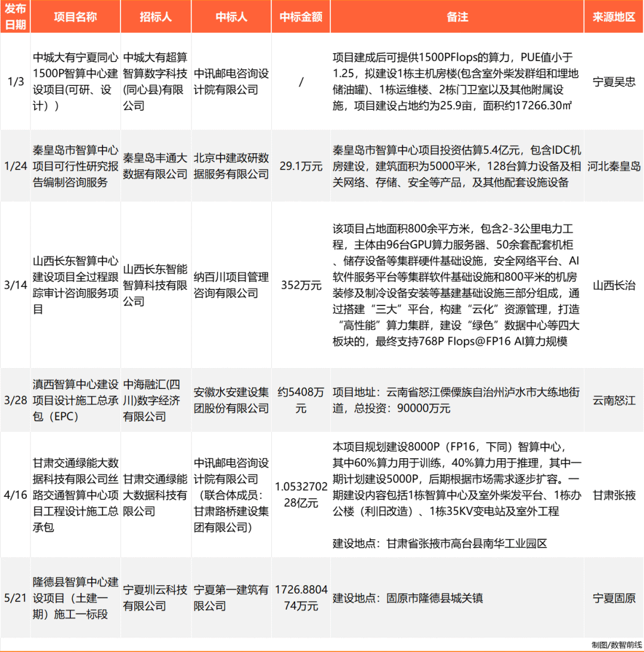The image size is (644, 652).
Task: Click the 项目名称 column header
Action: click(75, 17)
